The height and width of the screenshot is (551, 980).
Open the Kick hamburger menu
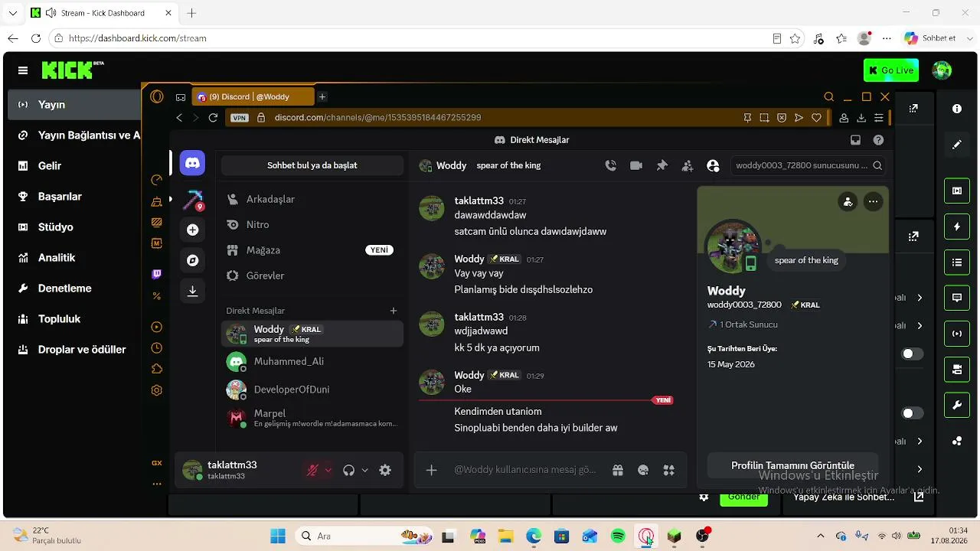(23, 70)
